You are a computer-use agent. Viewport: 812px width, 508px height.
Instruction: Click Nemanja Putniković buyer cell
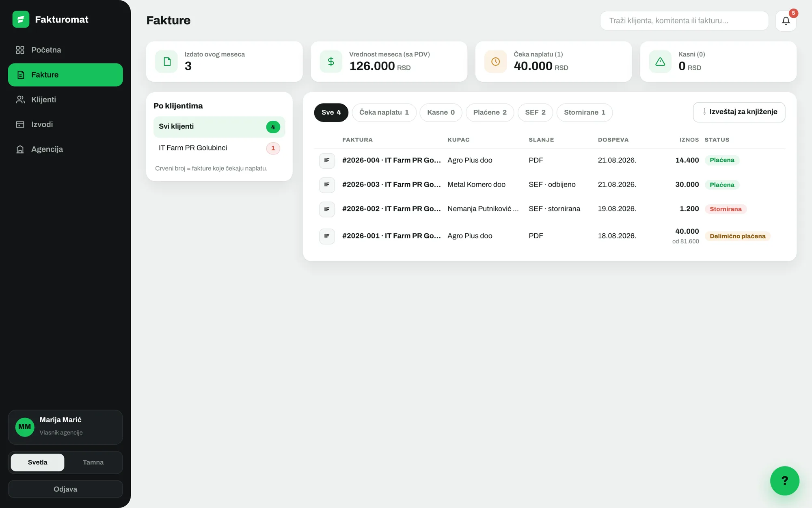pyautogui.click(x=483, y=209)
